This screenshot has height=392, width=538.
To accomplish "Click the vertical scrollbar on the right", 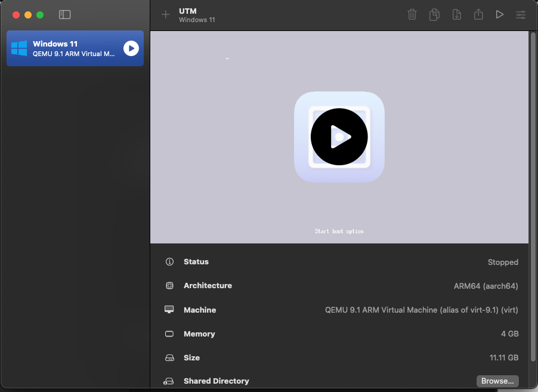I will 533,197.
